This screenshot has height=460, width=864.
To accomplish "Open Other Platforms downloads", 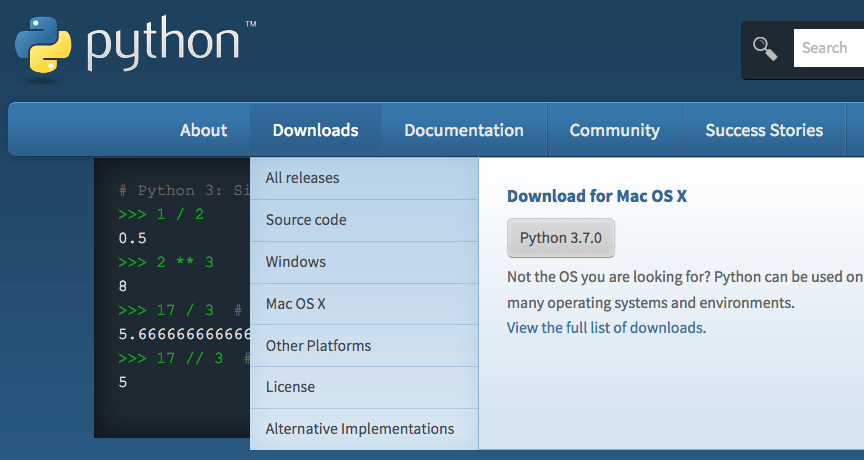I will [318, 346].
